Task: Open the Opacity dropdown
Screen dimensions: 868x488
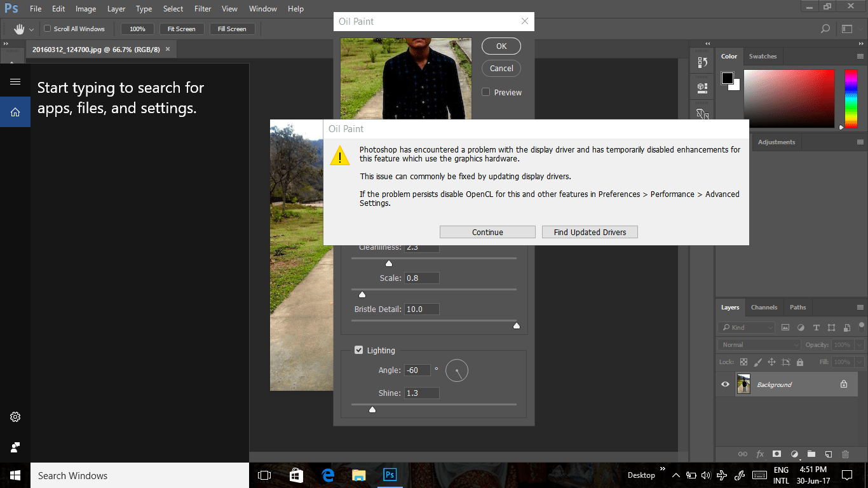Action: click(859, 344)
